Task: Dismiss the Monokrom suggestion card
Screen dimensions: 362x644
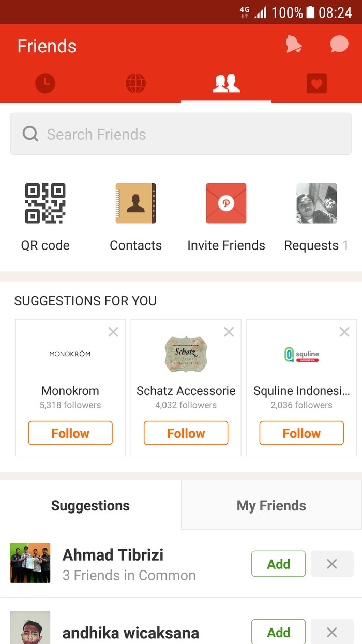Action: tap(113, 332)
